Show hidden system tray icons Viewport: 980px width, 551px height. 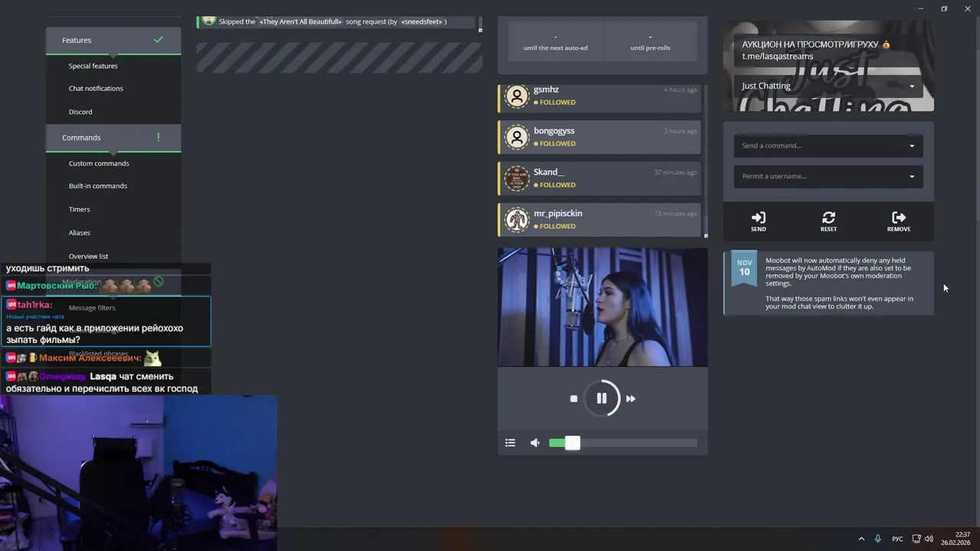click(861, 539)
